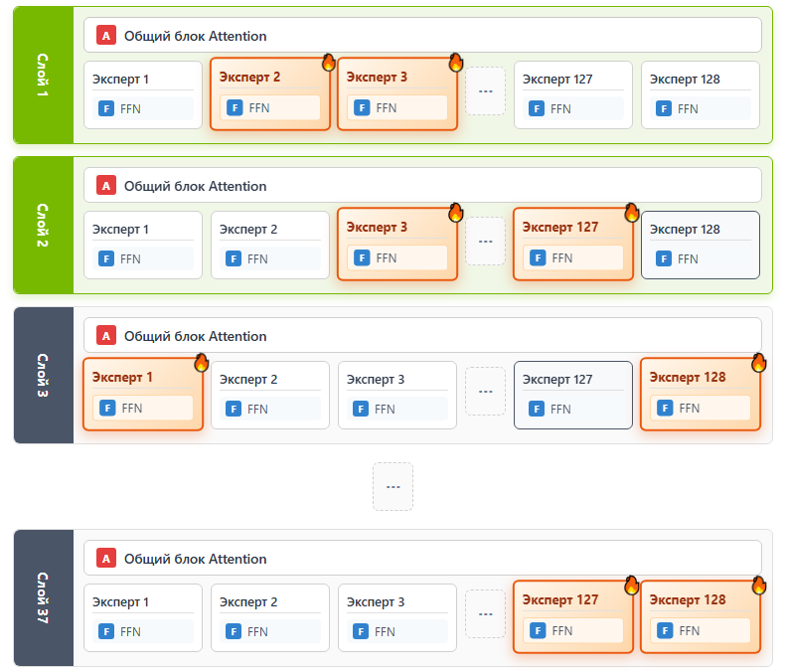Select the dark Слой 37 side label

[x=44, y=597]
